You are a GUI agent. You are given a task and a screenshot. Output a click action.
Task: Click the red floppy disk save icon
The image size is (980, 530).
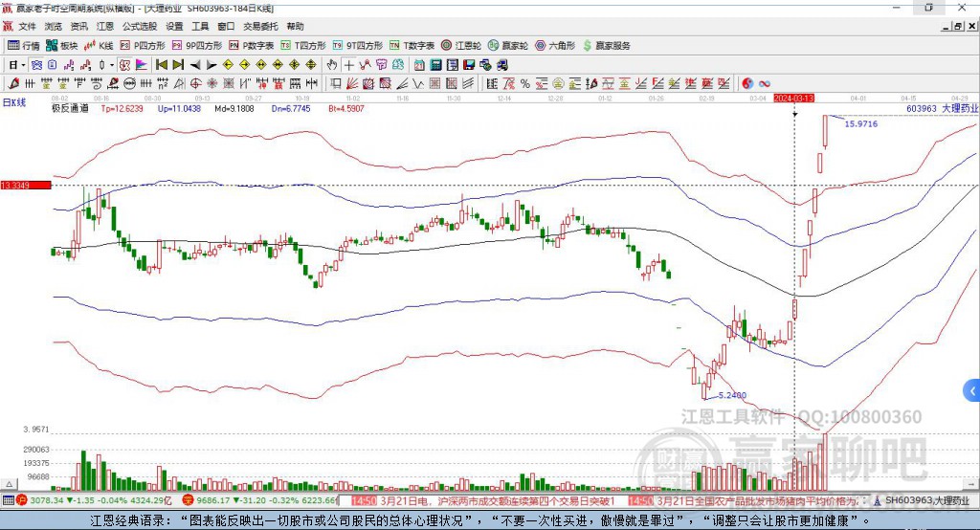(x=469, y=64)
